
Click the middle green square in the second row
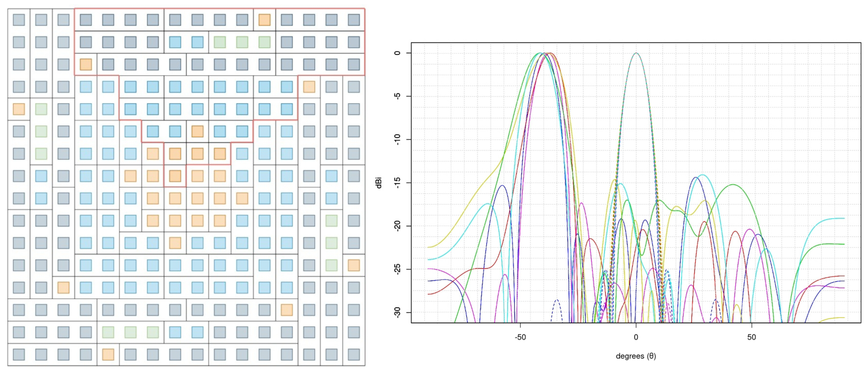tap(242, 42)
